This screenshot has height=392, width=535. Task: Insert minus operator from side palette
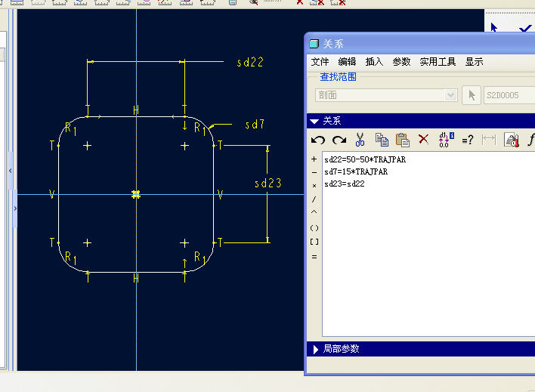point(314,173)
